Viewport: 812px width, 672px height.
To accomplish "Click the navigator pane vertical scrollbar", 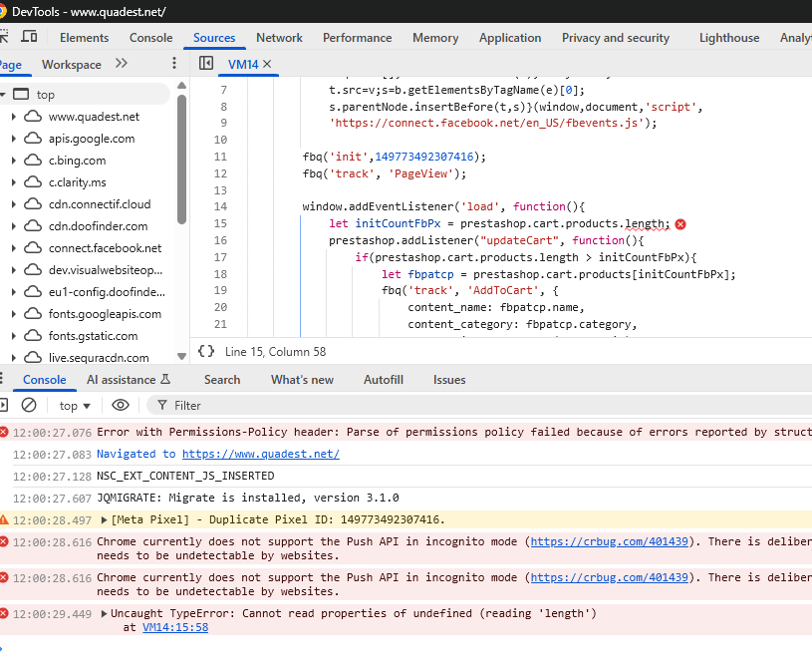I will (x=181, y=160).
